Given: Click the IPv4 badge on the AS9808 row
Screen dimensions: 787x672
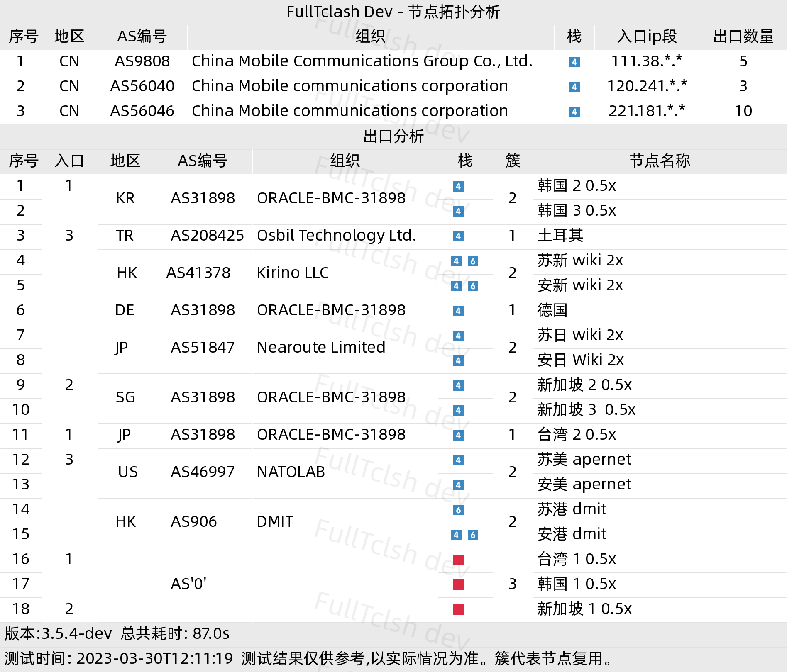Looking at the screenshot, I should pos(574,62).
